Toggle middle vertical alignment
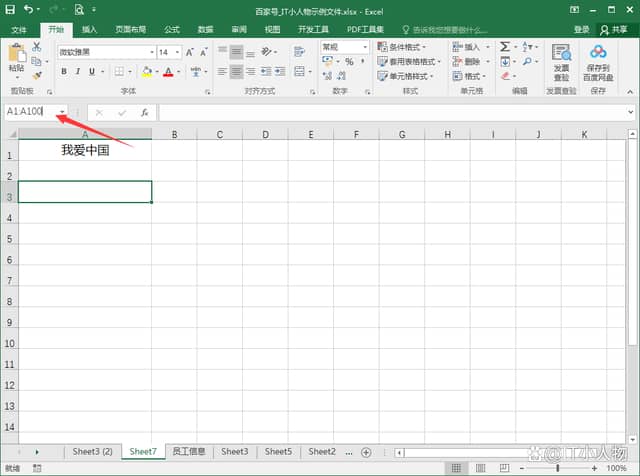Screen dimensions: 640x476 click(x=236, y=51)
